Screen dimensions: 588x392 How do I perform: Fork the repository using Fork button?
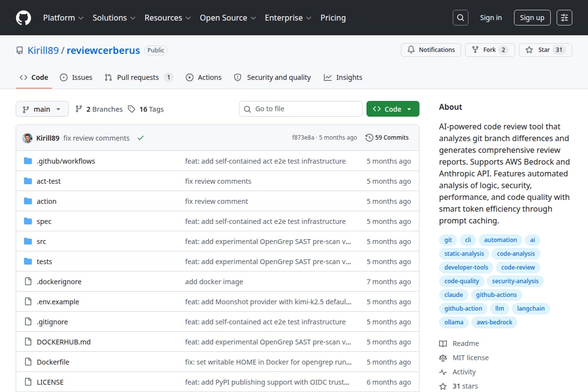pos(490,50)
